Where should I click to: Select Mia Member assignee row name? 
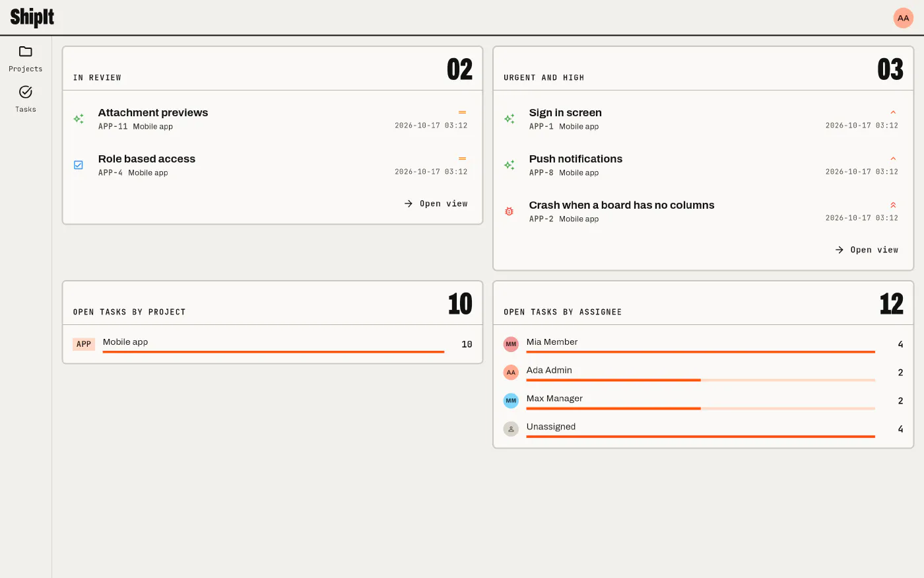(552, 342)
